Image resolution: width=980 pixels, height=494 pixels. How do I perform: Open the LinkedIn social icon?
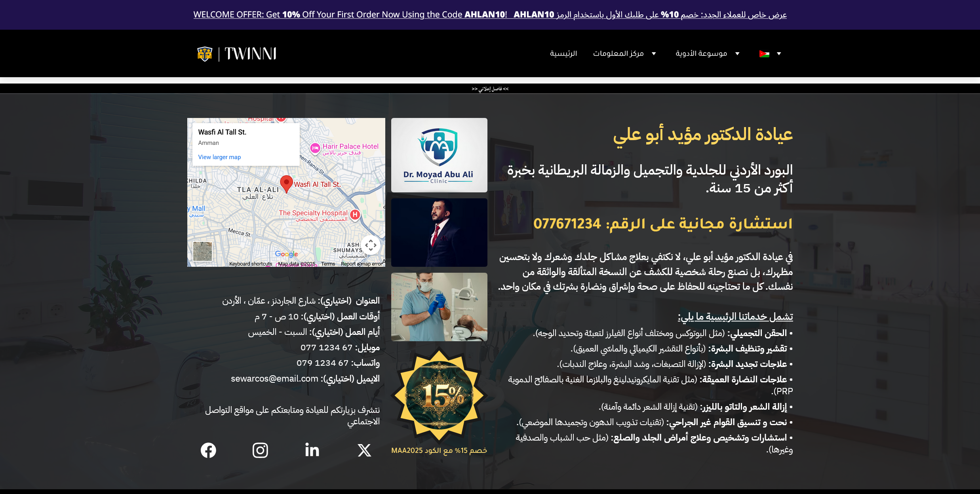point(312,450)
